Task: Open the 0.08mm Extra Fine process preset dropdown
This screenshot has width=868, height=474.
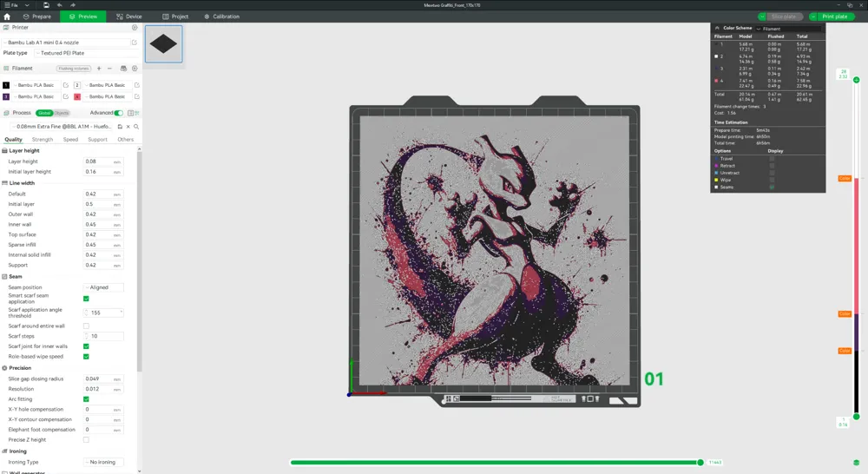Action: (62, 126)
